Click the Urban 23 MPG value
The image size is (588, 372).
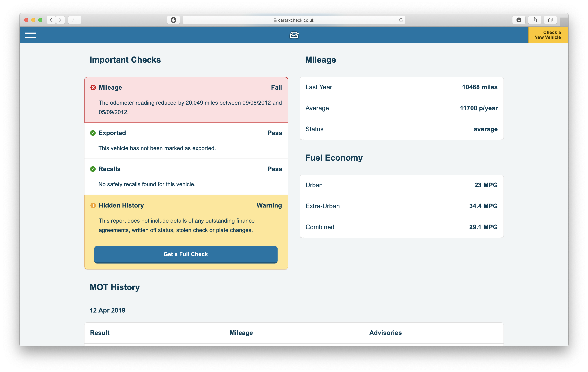click(486, 185)
